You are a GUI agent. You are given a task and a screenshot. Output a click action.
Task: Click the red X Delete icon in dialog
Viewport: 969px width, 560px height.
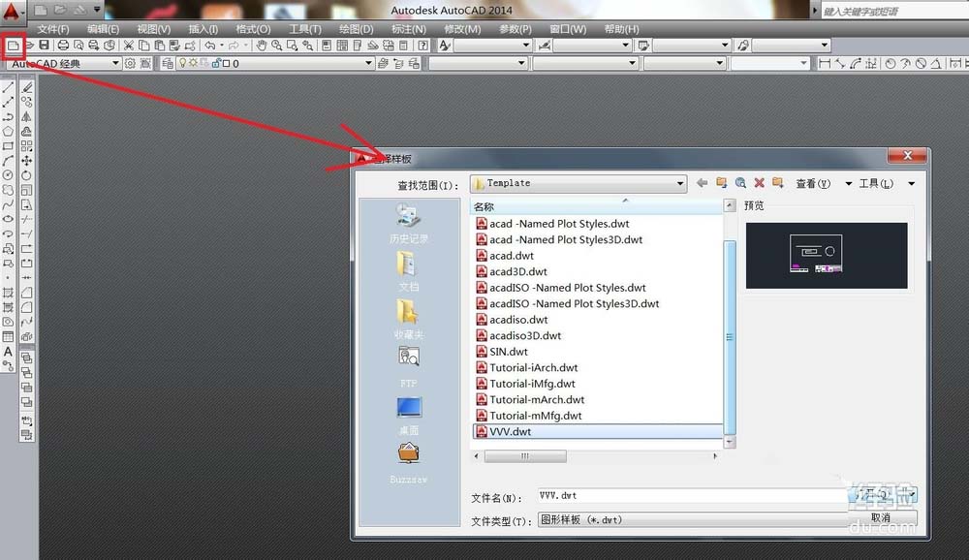pyautogui.click(x=759, y=183)
